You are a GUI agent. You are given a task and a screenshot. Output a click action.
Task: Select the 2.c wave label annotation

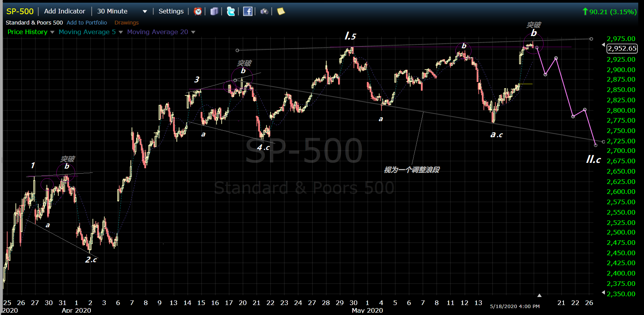(x=91, y=260)
